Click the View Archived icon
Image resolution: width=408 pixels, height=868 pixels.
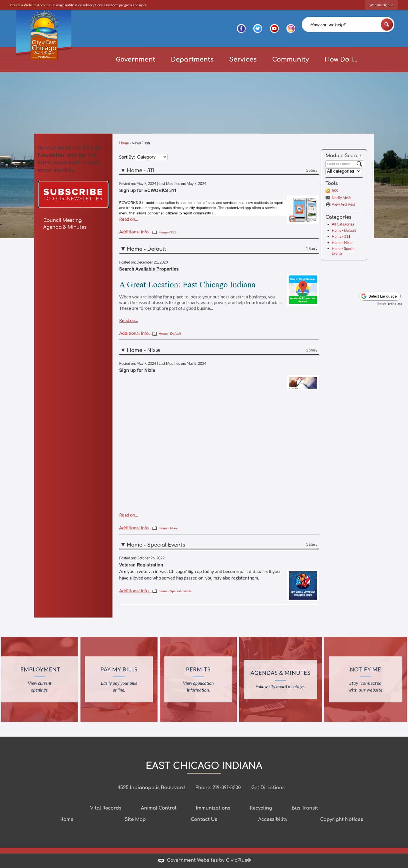pyautogui.click(x=328, y=205)
